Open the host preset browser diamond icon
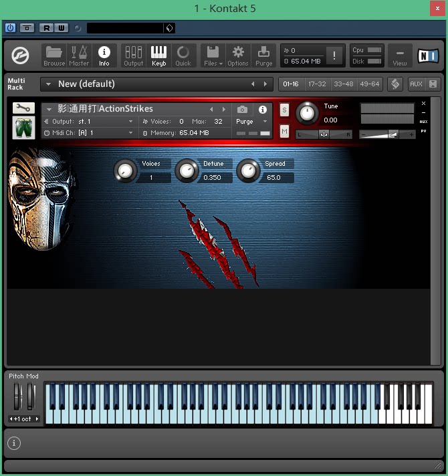Screen dimensions: 448x476 [x=169, y=28]
